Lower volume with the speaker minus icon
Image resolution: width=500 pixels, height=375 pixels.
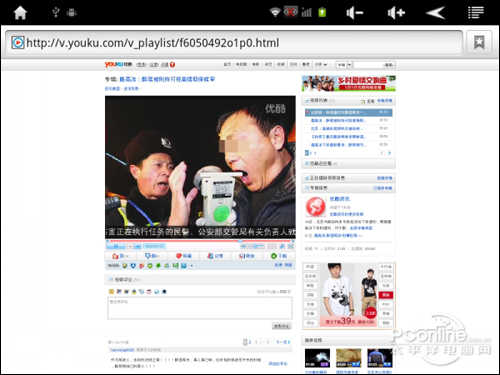point(354,13)
